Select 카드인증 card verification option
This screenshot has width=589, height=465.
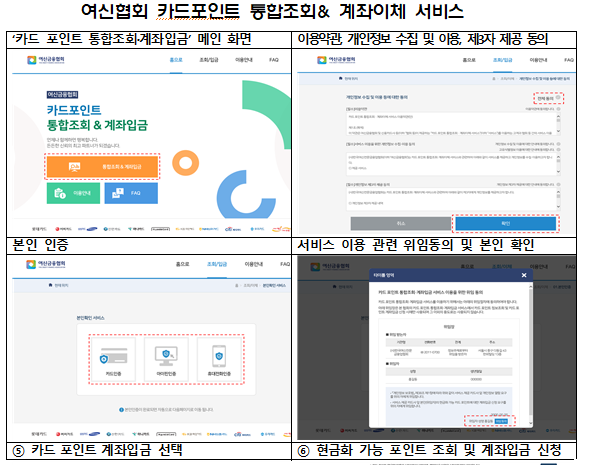[113, 359]
